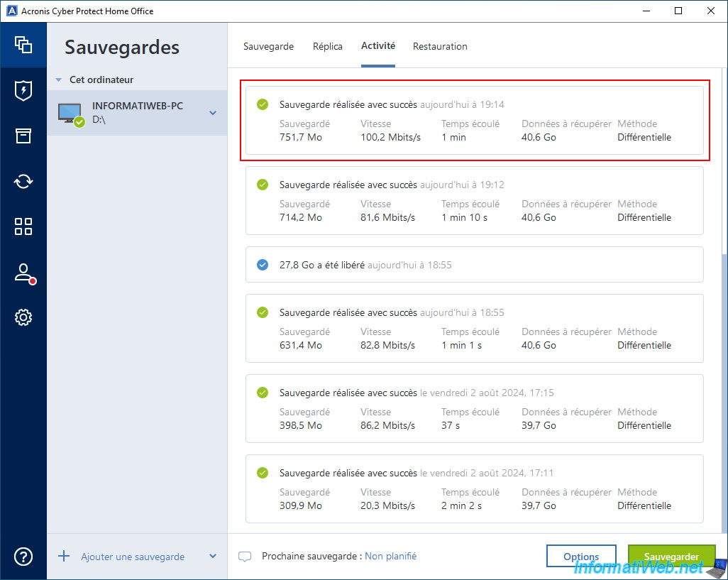The height and width of the screenshot is (580, 728).
Task: Click the Acronis app logo in title bar
Action: [11, 11]
